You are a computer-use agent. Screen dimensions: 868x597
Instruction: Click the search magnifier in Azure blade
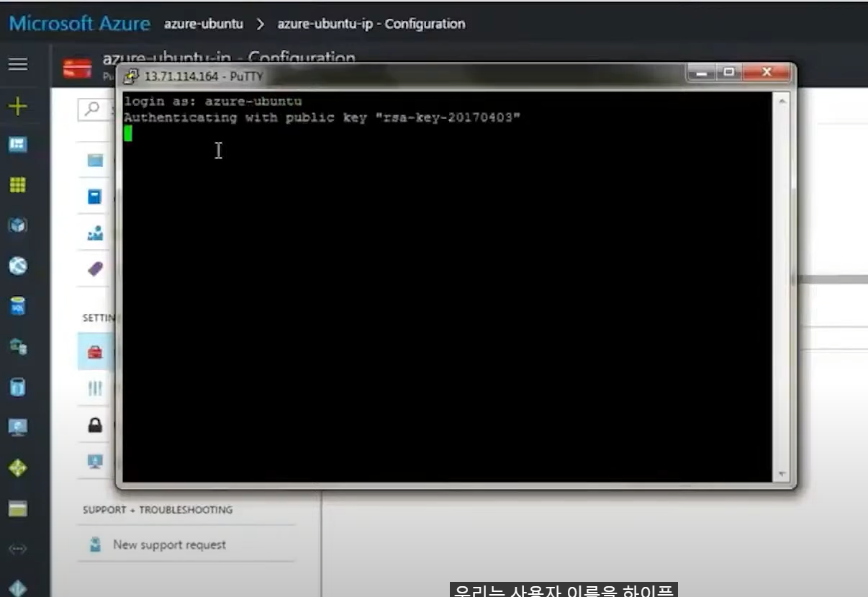pyautogui.click(x=92, y=109)
